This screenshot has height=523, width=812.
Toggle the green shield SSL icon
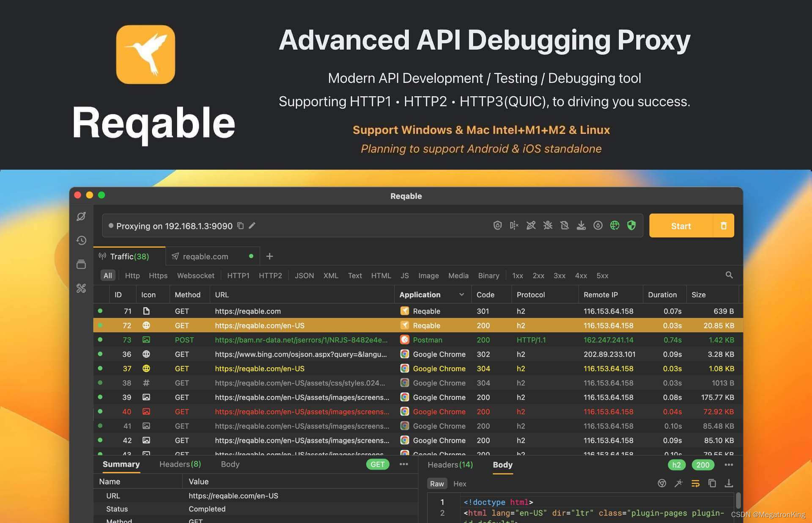pyautogui.click(x=631, y=225)
